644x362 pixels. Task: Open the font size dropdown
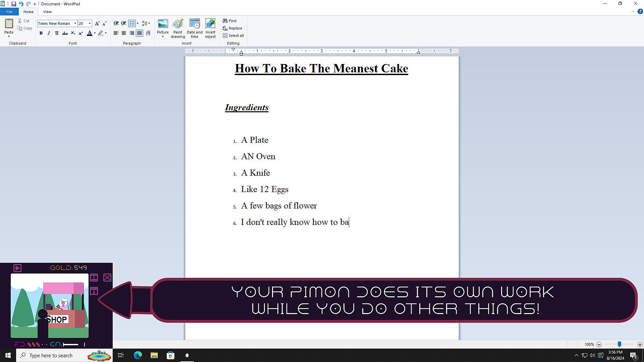click(x=90, y=23)
